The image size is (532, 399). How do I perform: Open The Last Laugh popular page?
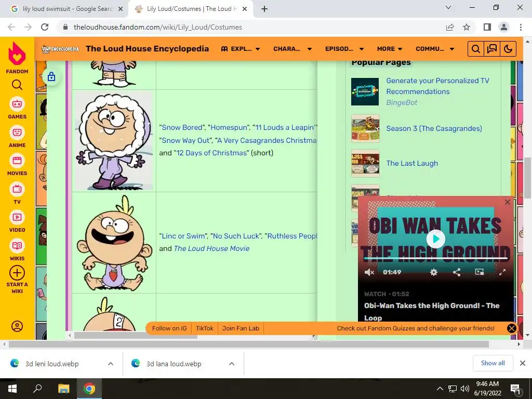(x=412, y=164)
